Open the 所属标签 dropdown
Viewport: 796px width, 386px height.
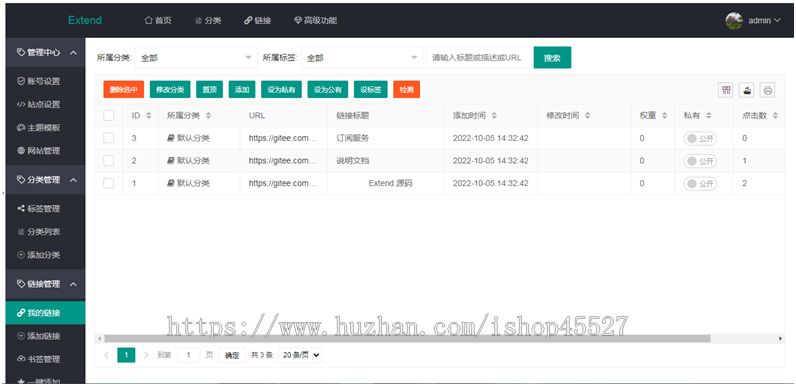(x=362, y=57)
